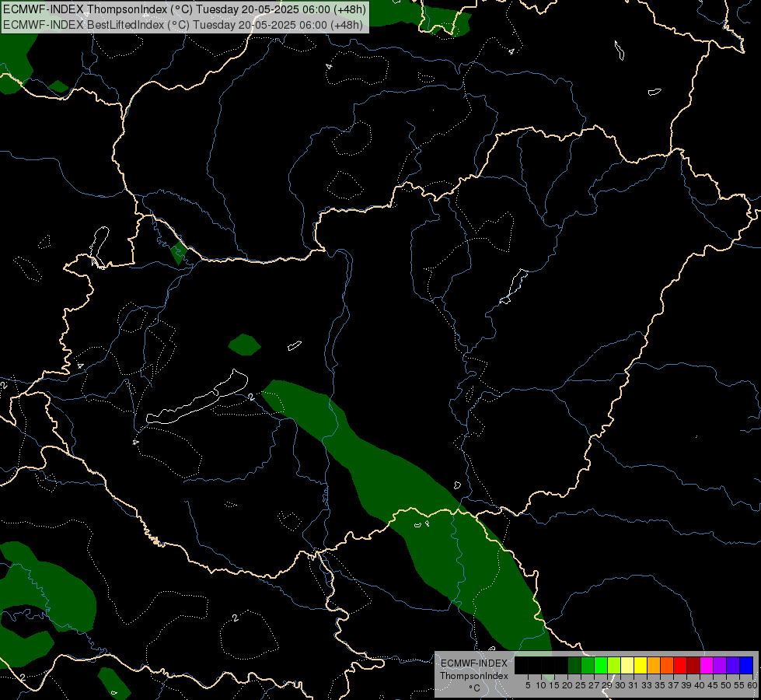Click the legend tick value 25
Viewport: 761px width, 700px height.
coord(581,685)
